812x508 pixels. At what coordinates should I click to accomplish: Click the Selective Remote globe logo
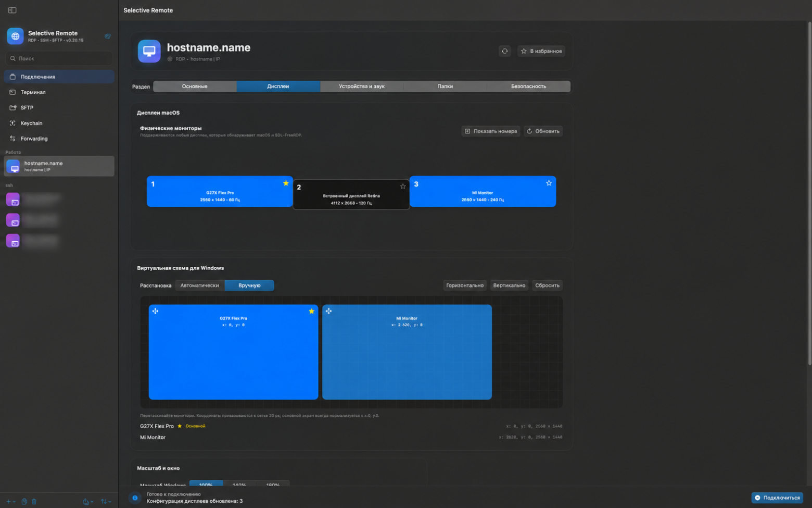click(15, 36)
